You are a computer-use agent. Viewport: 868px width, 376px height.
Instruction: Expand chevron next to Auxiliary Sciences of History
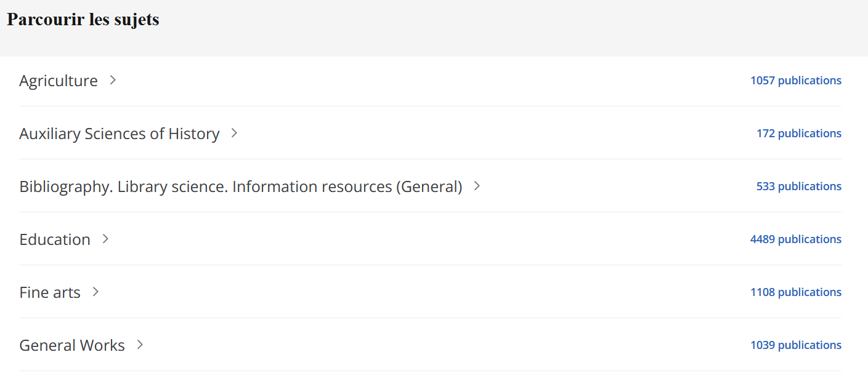coord(234,133)
